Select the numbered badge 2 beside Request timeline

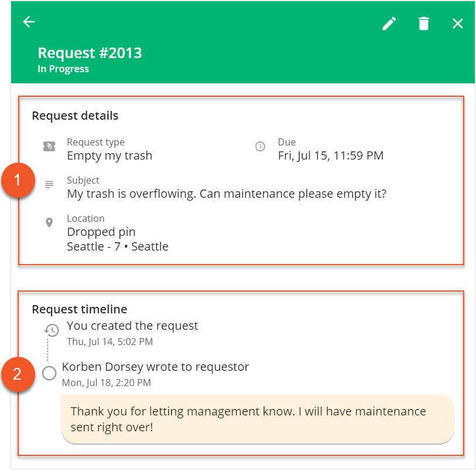tap(18, 374)
